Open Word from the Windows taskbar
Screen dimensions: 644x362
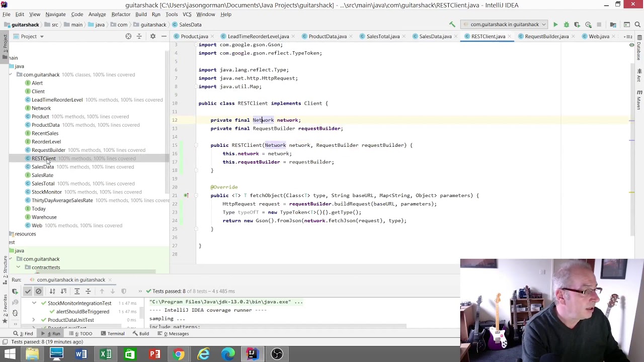[81, 354]
